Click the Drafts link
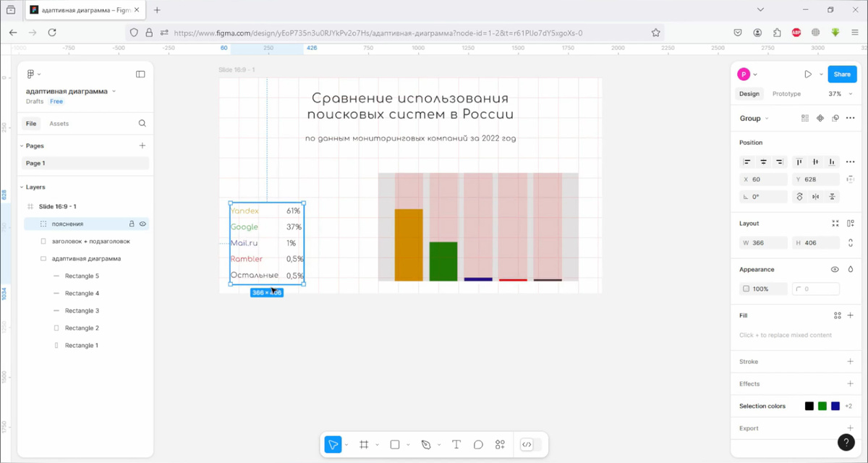Viewport: 868px width, 463px height. [x=35, y=102]
